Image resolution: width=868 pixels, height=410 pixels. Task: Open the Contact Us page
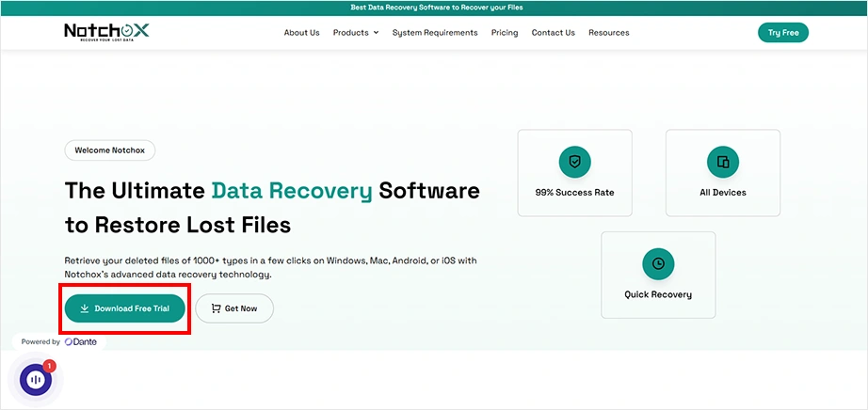(553, 33)
